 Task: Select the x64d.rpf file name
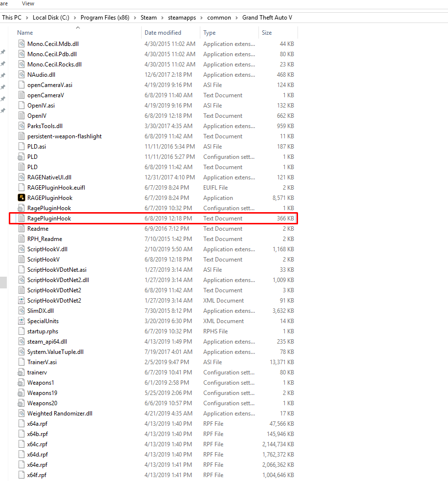click(x=38, y=454)
